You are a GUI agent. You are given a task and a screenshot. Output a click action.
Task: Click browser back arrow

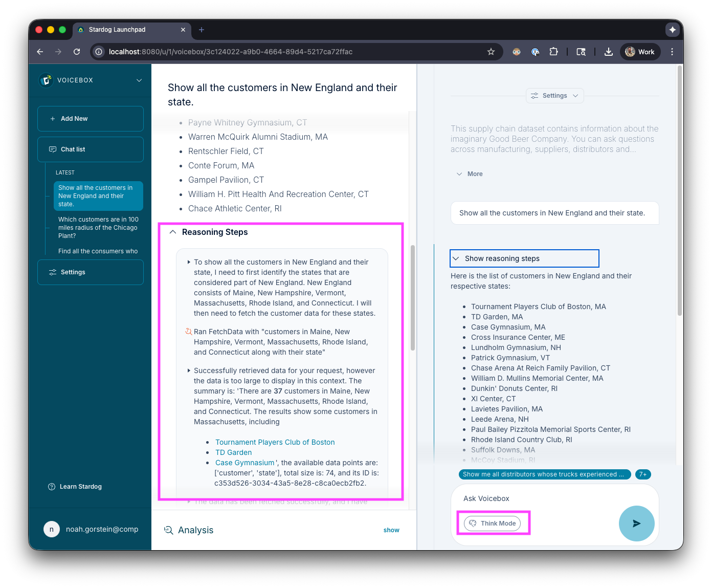tap(40, 52)
